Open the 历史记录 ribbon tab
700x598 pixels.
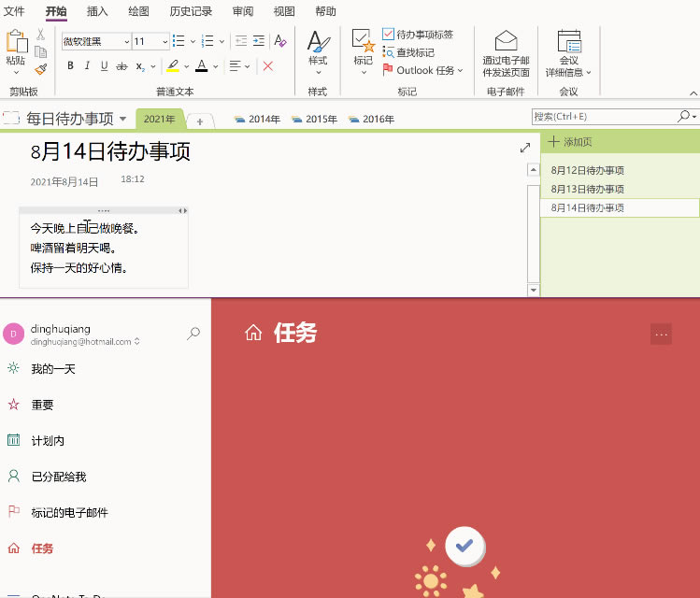(191, 11)
